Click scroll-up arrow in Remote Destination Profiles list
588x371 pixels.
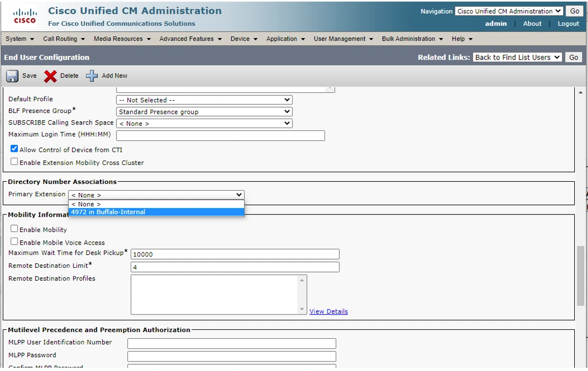pos(302,280)
